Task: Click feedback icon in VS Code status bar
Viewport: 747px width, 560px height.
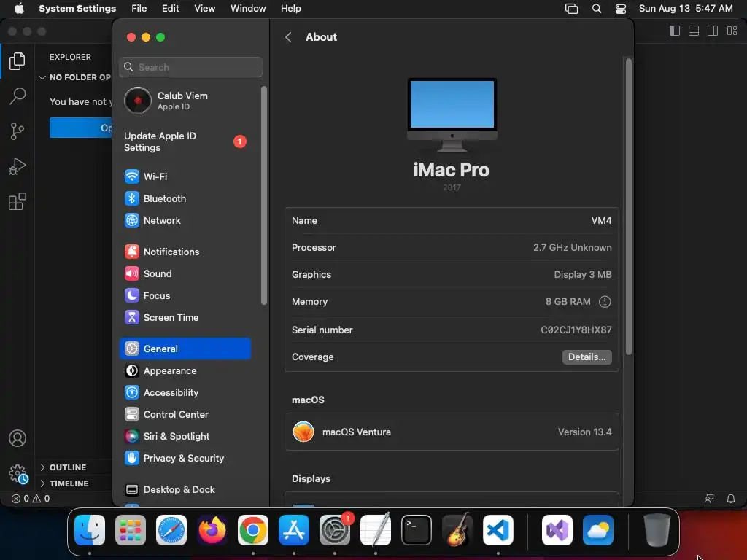Action: click(709, 499)
